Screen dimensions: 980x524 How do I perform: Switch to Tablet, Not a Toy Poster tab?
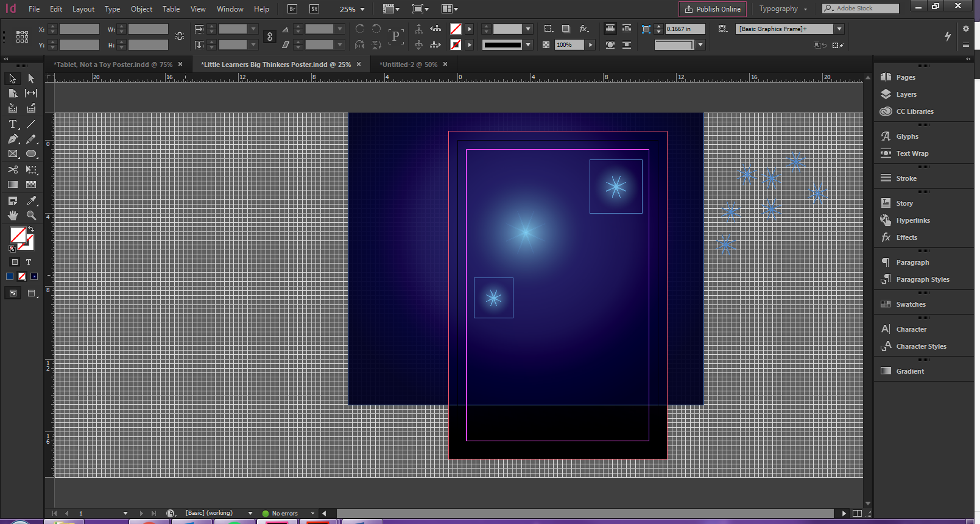click(x=113, y=65)
